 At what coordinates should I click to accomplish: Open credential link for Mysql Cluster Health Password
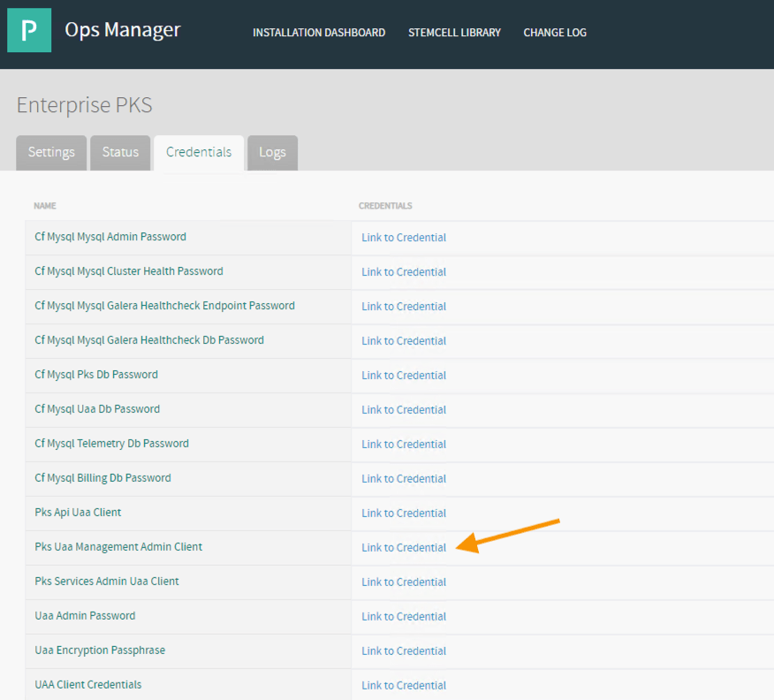[404, 272]
